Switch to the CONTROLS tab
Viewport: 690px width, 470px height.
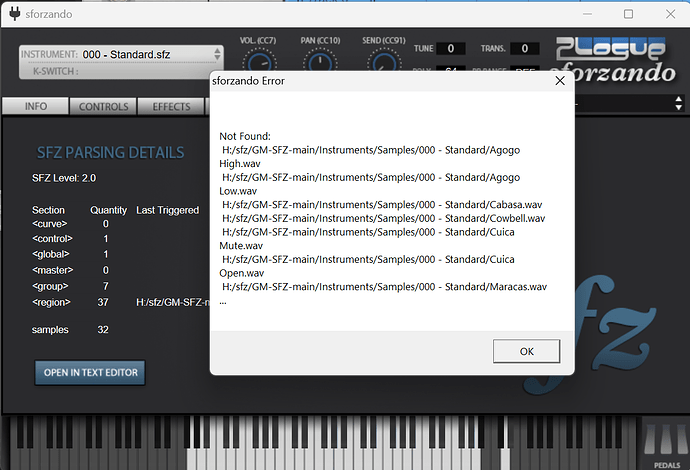pos(103,106)
